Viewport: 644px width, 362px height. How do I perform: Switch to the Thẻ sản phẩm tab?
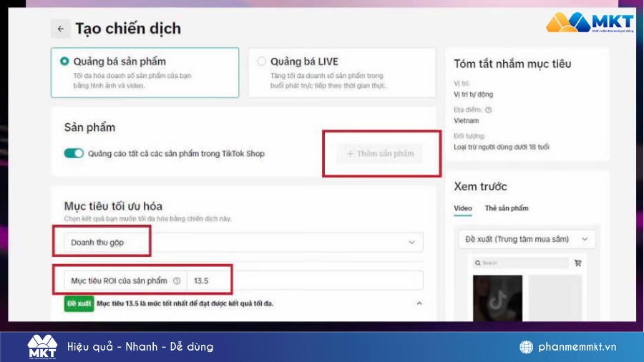coord(506,208)
